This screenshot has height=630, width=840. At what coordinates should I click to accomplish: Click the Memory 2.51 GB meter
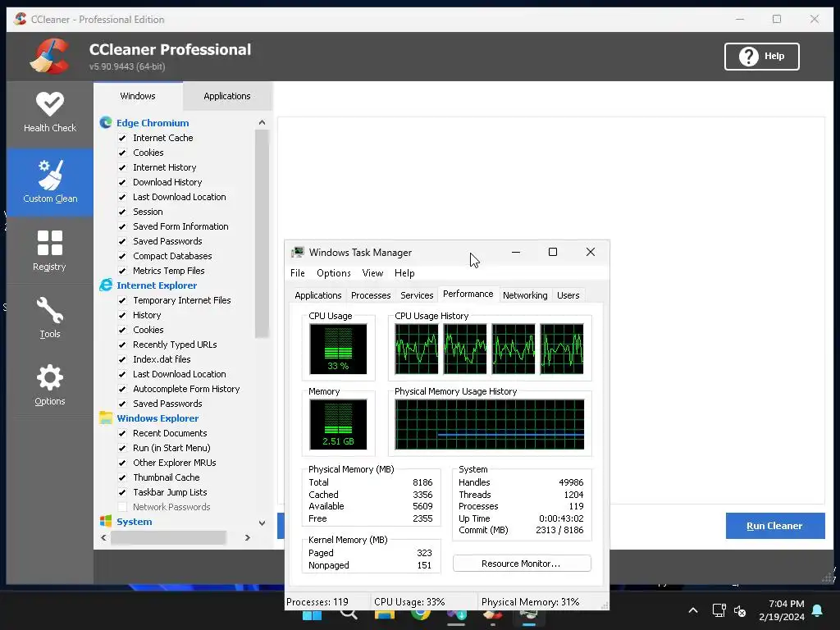[x=338, y=424]
